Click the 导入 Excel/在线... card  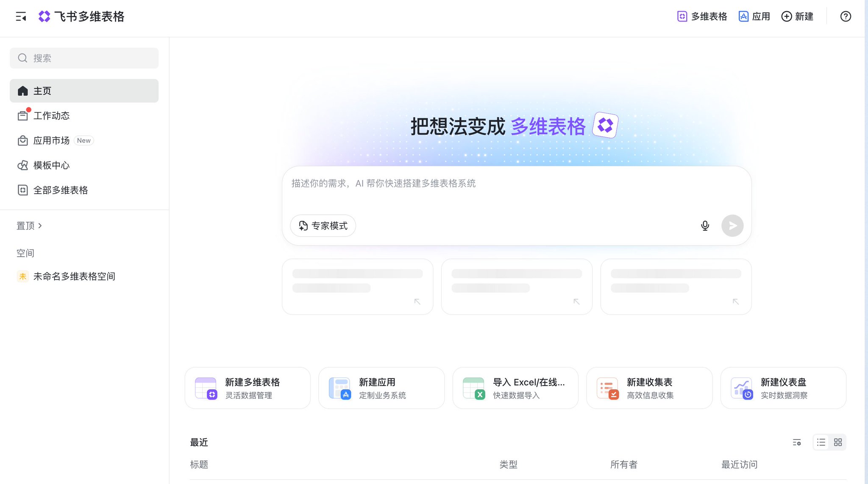pos(515,388)
